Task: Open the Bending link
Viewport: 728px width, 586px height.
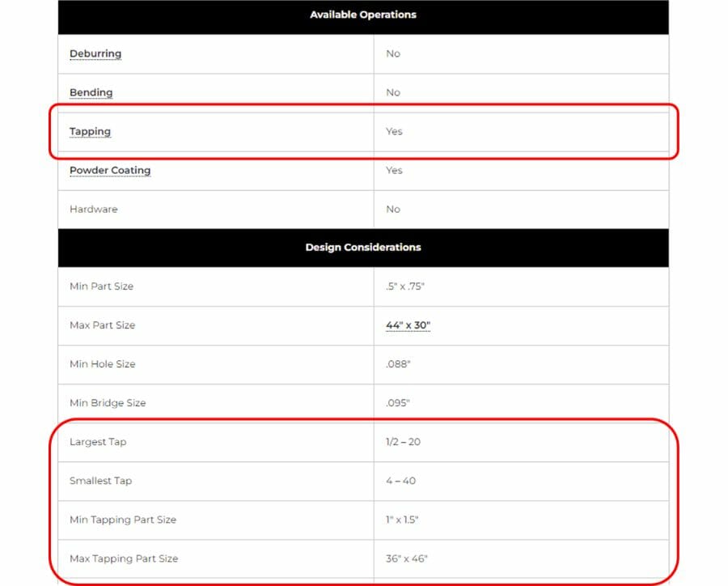Action: click(x=91, y=92)
